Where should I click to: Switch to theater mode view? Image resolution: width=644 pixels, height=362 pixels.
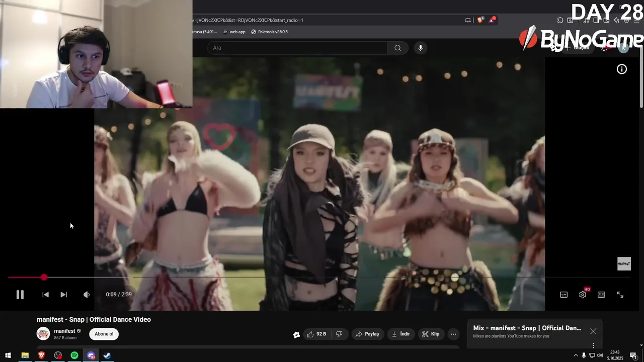tap(601, 295)
